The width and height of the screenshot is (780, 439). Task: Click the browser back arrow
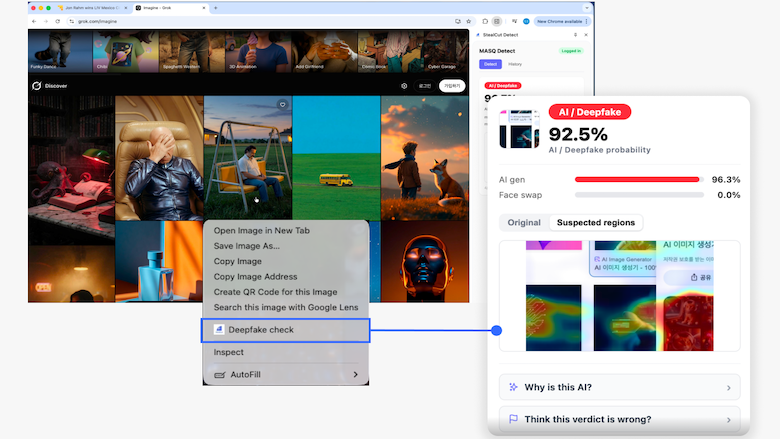click(34, 21)
